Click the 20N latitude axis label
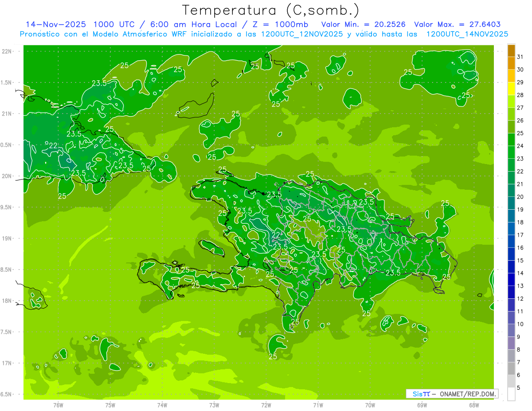The image size is (532, 411). [7, 176]
